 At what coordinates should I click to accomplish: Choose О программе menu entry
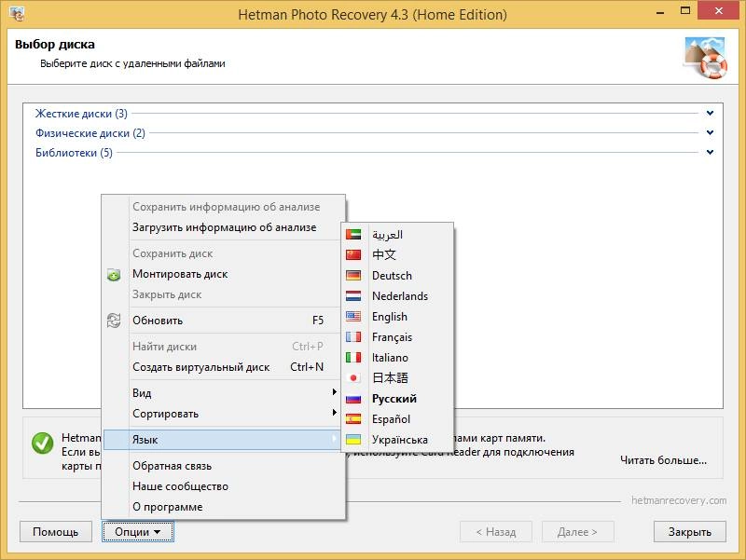(223, 507)
